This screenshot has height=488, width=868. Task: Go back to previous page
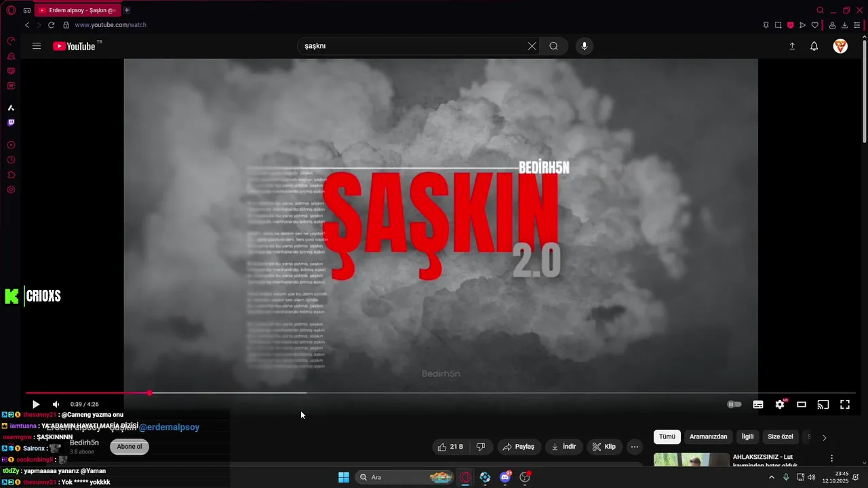pos(27,25)
